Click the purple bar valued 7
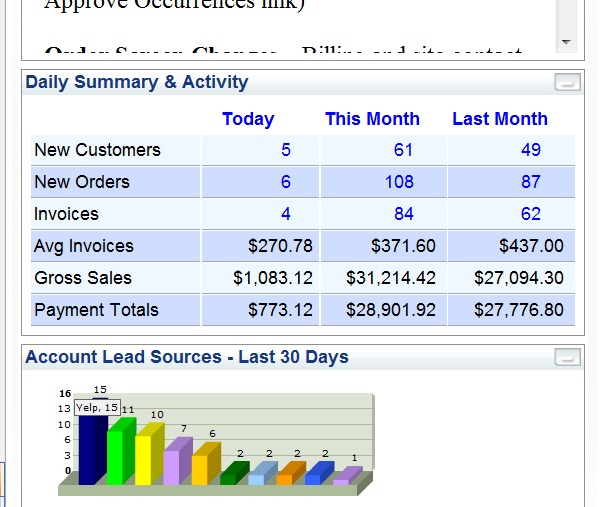The width and height of the screenshot is (600, 507). 174,464
